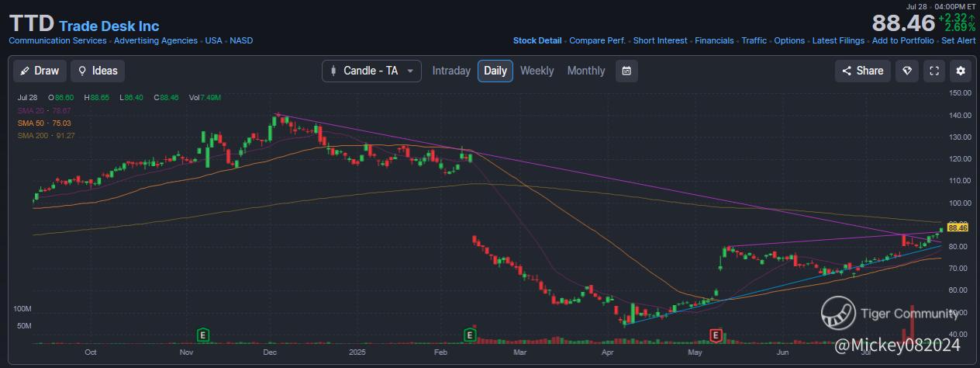Click the Share chart button
Screen dimensions: 980x368
click(862, 71)
